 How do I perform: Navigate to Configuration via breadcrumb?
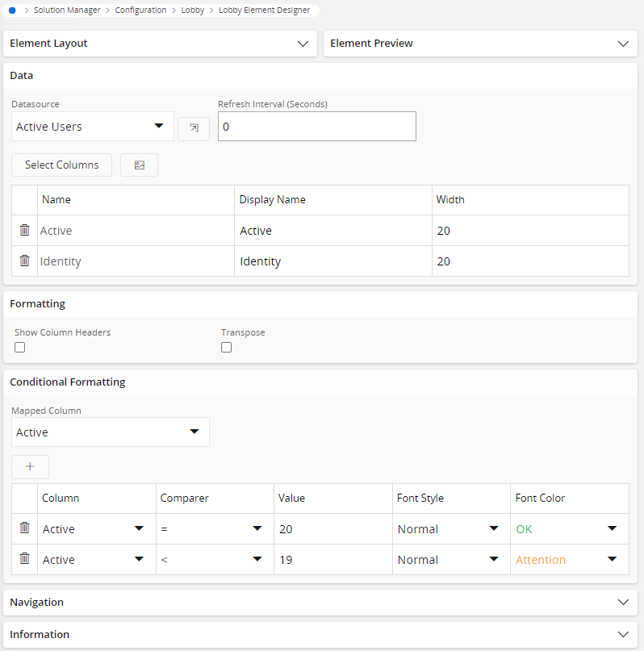(x=140, y=10)
